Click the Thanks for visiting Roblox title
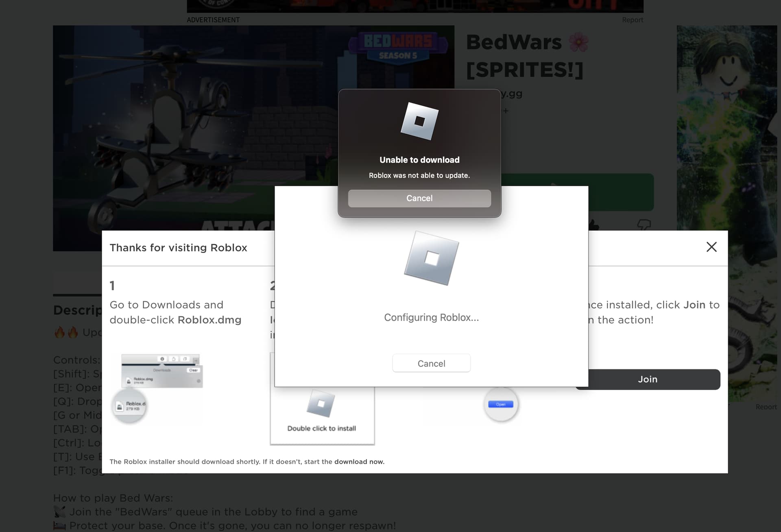Screen dimensions: 781x532 178,248
